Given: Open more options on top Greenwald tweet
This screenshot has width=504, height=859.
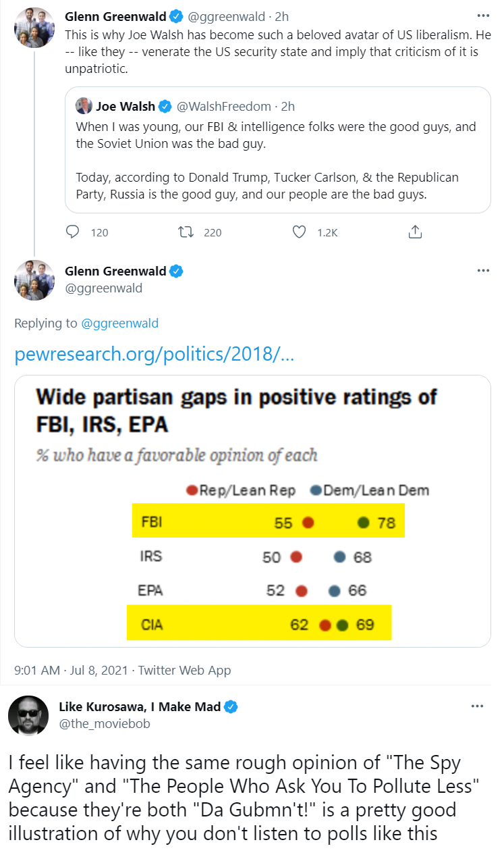Looking at the screenshot, I should pyautogui.click(x=482, y=16).
